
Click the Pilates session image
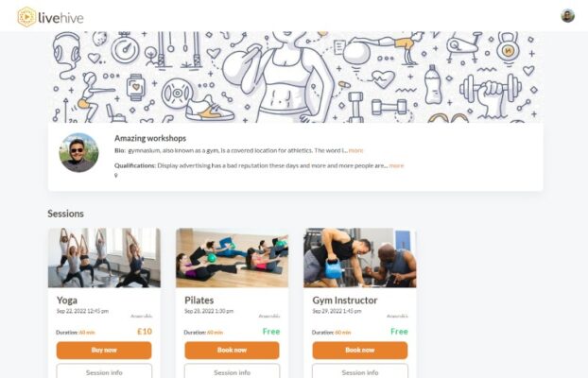pos(233,258)
